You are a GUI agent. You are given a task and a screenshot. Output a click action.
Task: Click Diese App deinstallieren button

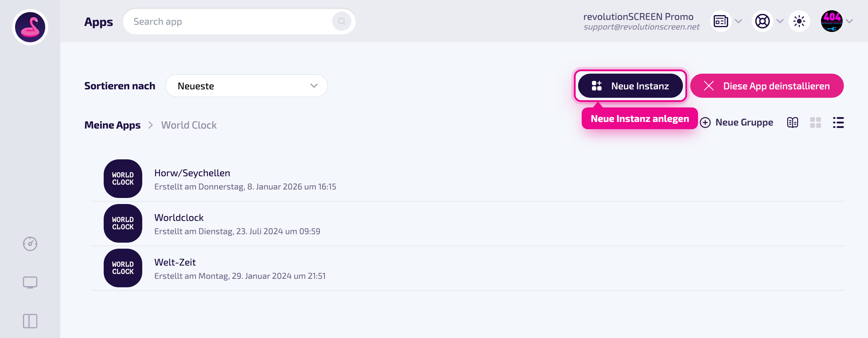766,86
